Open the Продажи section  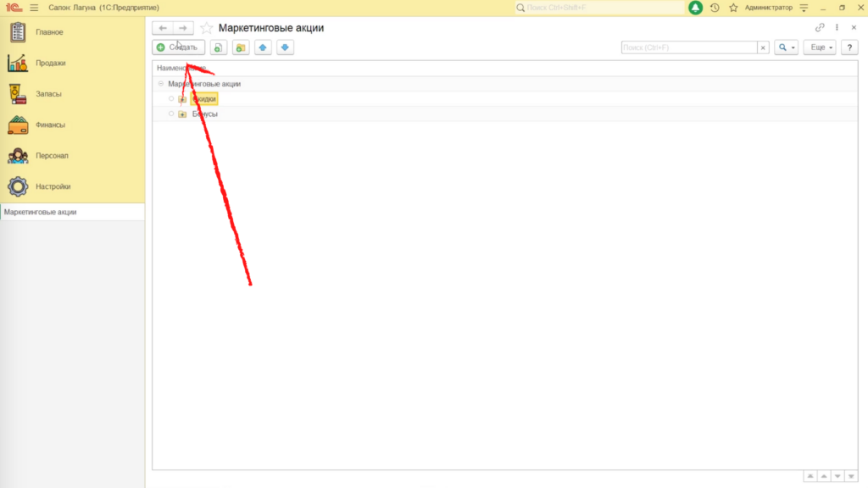click(51, 63)
